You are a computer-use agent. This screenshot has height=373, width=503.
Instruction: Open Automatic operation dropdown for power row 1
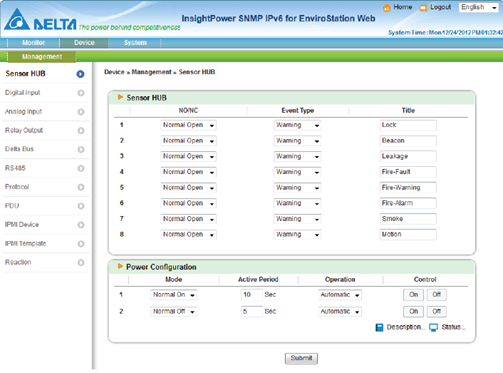(x=340, y=295)
